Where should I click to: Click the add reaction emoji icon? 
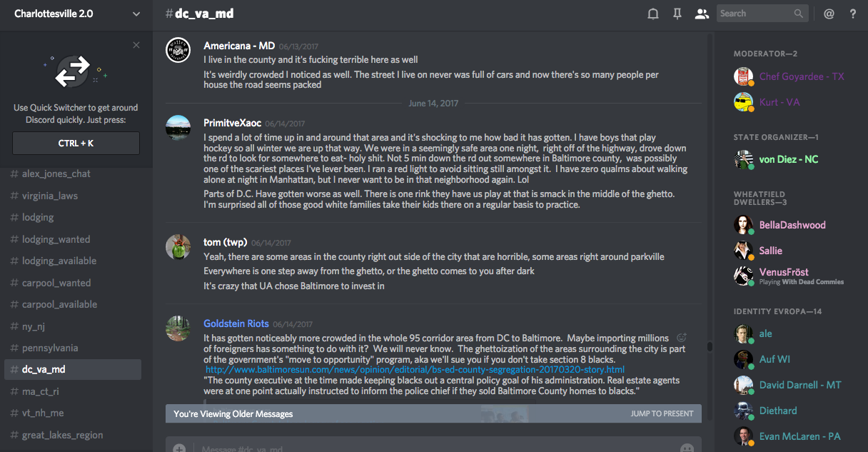click(x=682, y=338)
